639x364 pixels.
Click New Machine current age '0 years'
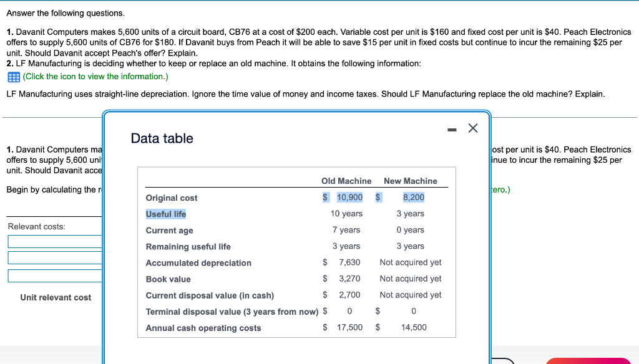(411, 230)
